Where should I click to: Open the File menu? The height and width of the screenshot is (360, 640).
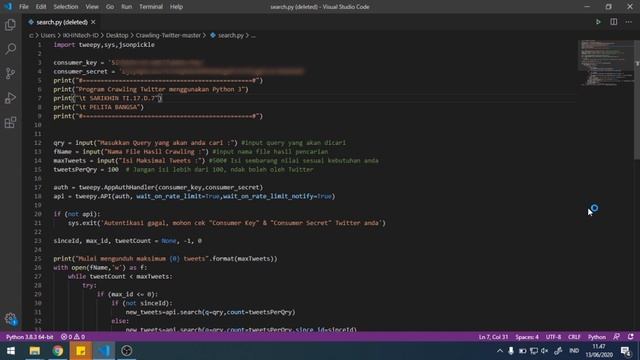pos(24,7)
